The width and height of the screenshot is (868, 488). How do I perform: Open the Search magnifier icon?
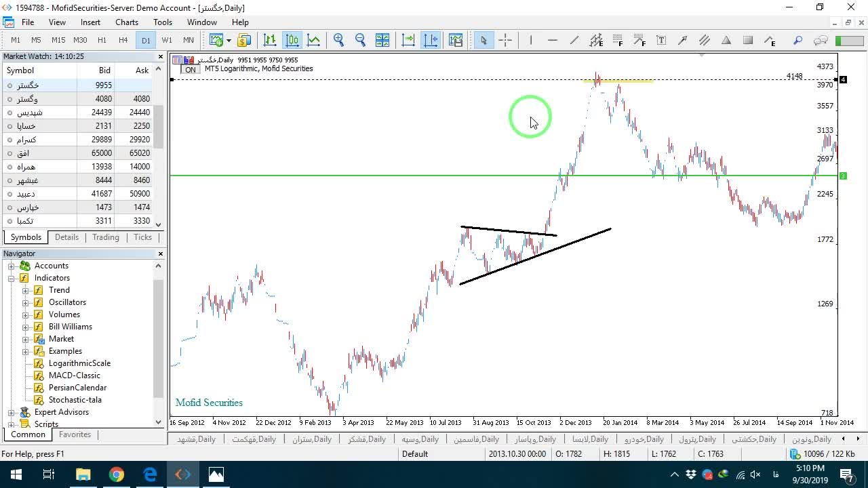(x=798, y=40)
